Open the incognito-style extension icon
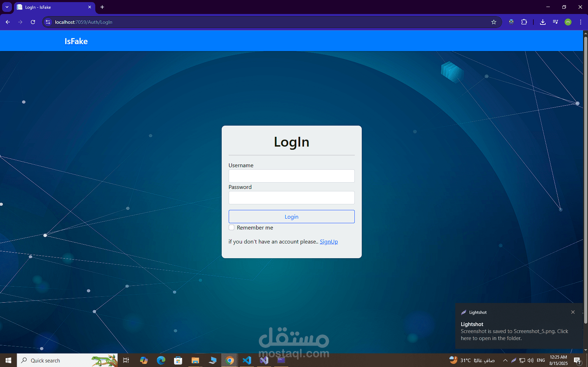The height and width of the screenshot is (367, 588). tap(511, 22)
